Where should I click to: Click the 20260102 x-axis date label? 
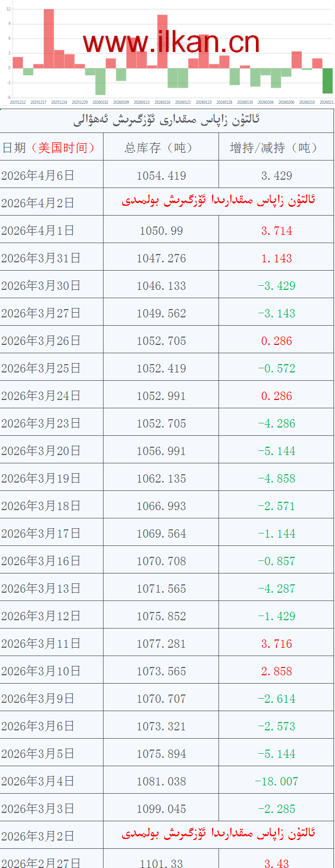(x=100, y=103)
